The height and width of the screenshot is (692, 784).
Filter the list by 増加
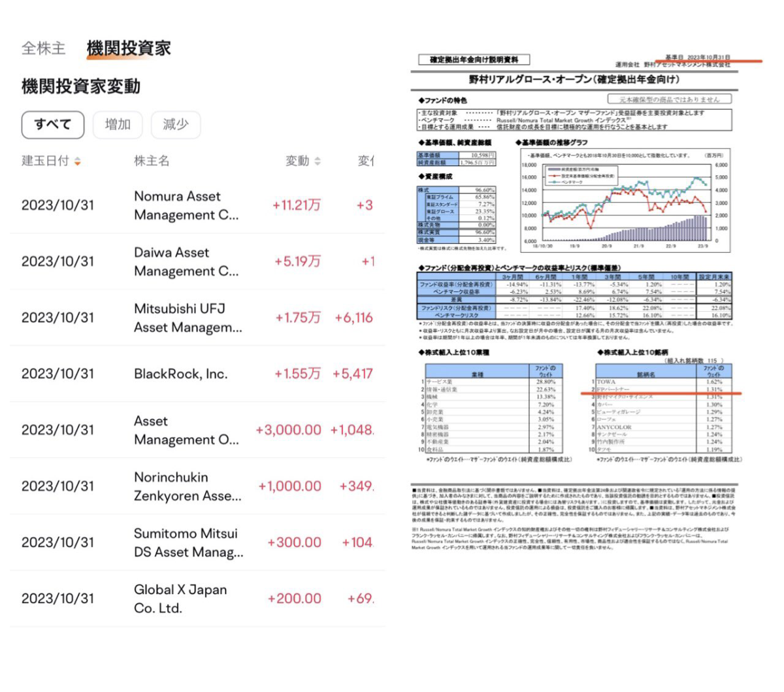tap(118, 124)
